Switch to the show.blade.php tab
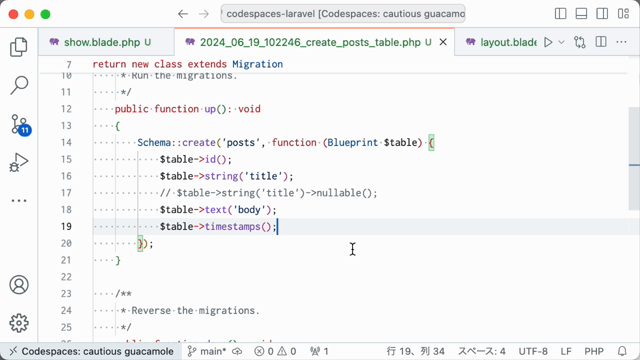 tap(106, 42)
